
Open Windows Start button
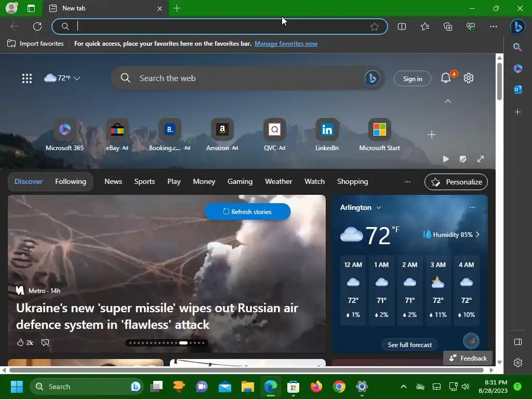coord(17,387)
